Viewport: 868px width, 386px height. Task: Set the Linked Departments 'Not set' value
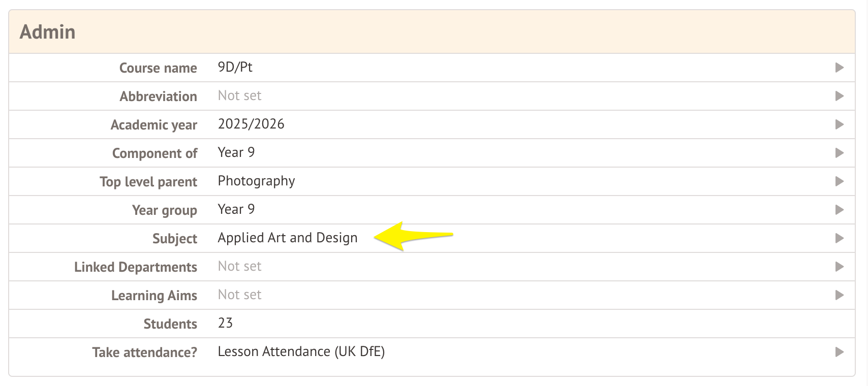(239, 267)
